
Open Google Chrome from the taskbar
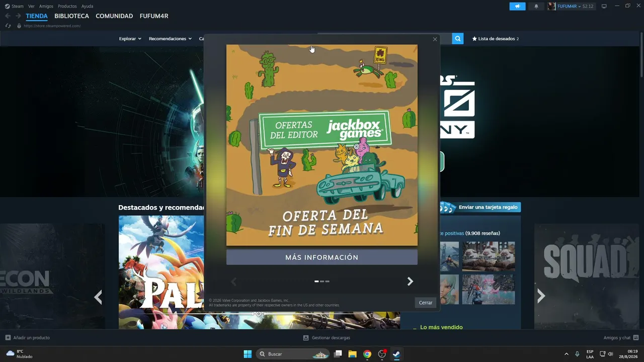point(367,354)
